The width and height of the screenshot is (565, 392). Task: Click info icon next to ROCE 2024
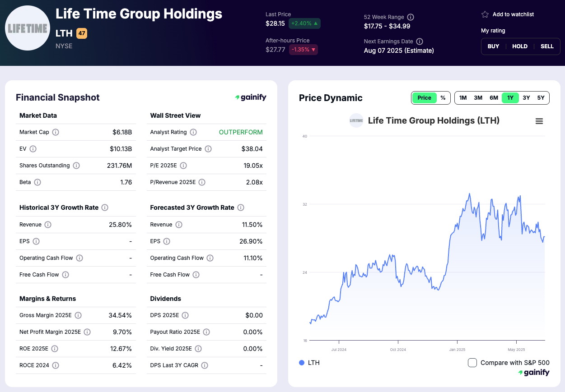[56, 365]
